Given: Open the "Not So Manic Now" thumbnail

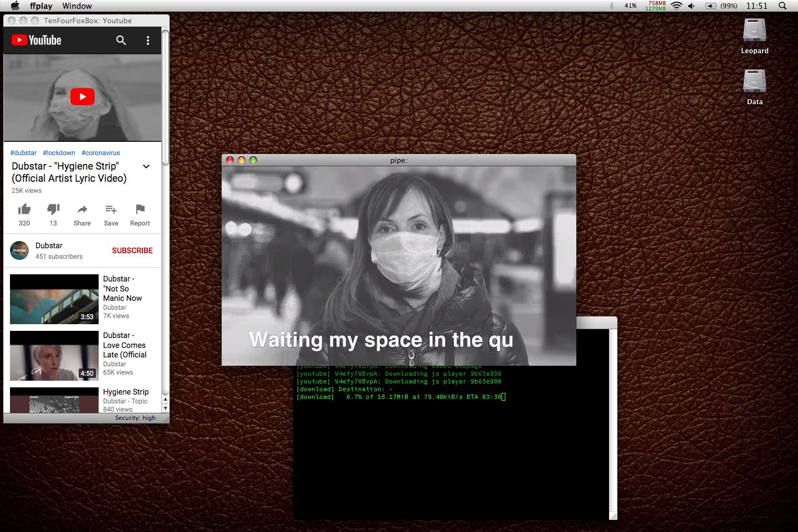Looking at the screenshot, I should pos(54,299).
